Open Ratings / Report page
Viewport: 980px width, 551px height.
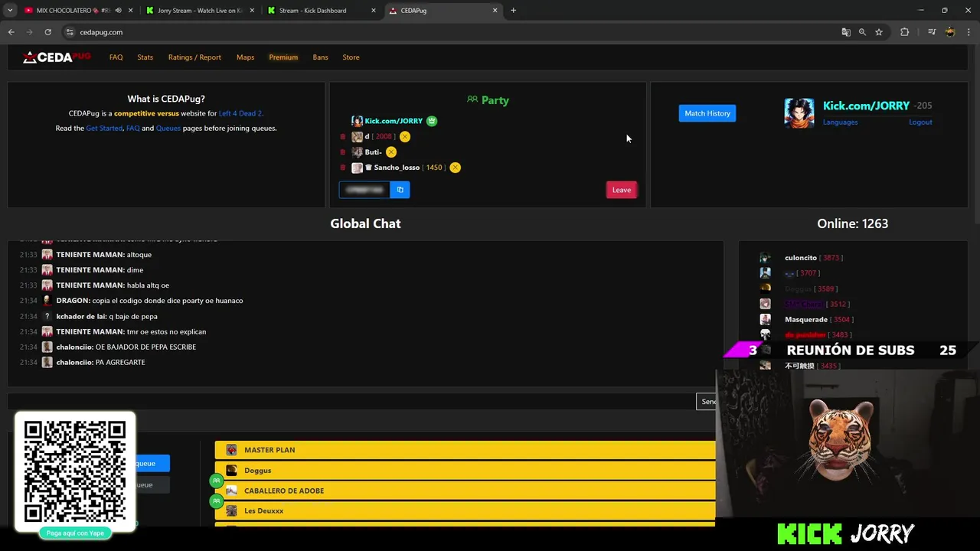point(194,57)
